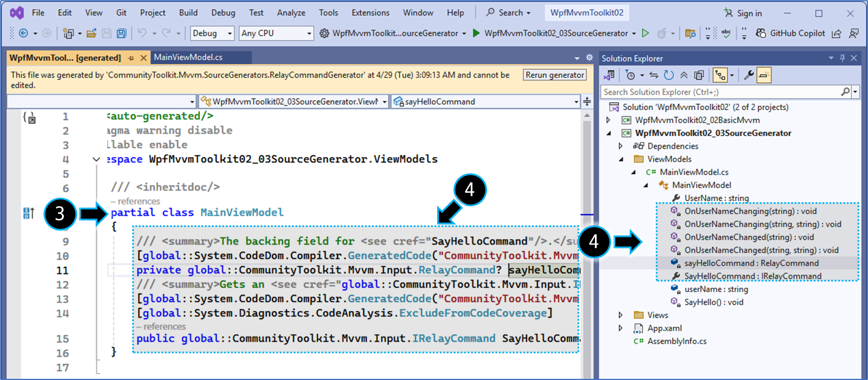Click the Undo arrow icon

click(x=142, y=34)
